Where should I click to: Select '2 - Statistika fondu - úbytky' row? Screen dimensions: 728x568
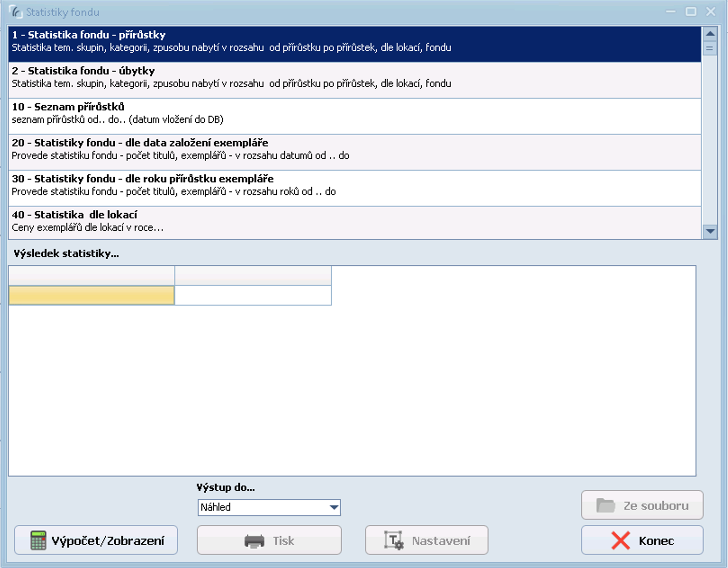[x=355, y=80]
